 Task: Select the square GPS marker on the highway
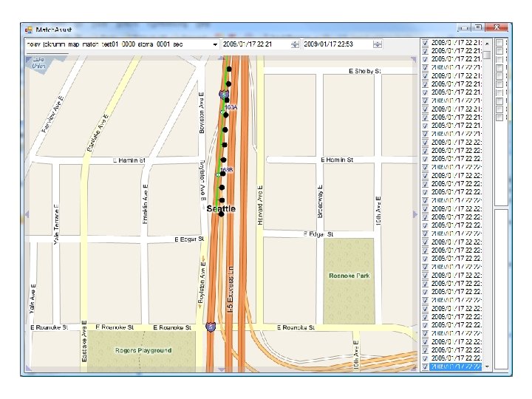coord(225,145)
